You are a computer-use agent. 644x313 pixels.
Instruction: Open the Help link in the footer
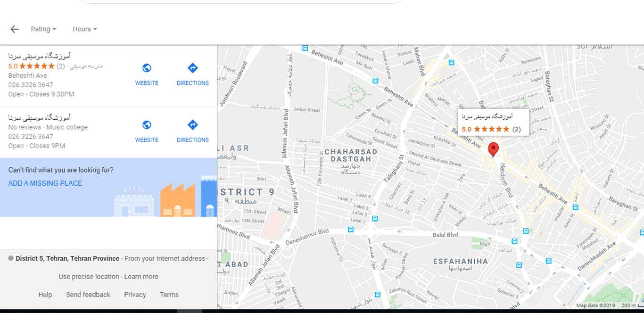point(45,295)
